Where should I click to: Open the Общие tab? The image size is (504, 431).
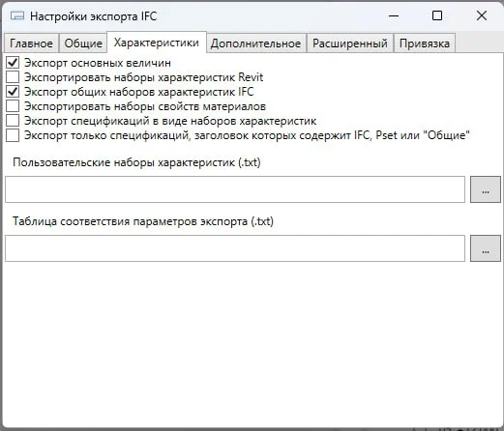(x=83, y=43)
